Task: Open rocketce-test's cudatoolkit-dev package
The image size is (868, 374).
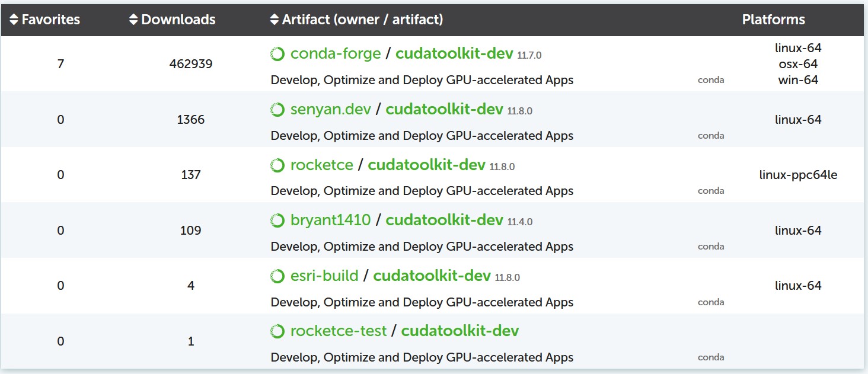Action: [460, 331]
